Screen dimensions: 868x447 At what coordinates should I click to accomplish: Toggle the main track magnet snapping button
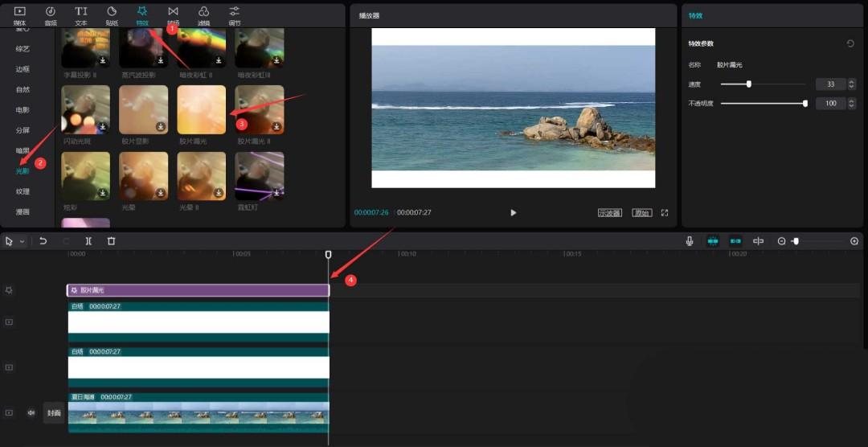[712, 241]
